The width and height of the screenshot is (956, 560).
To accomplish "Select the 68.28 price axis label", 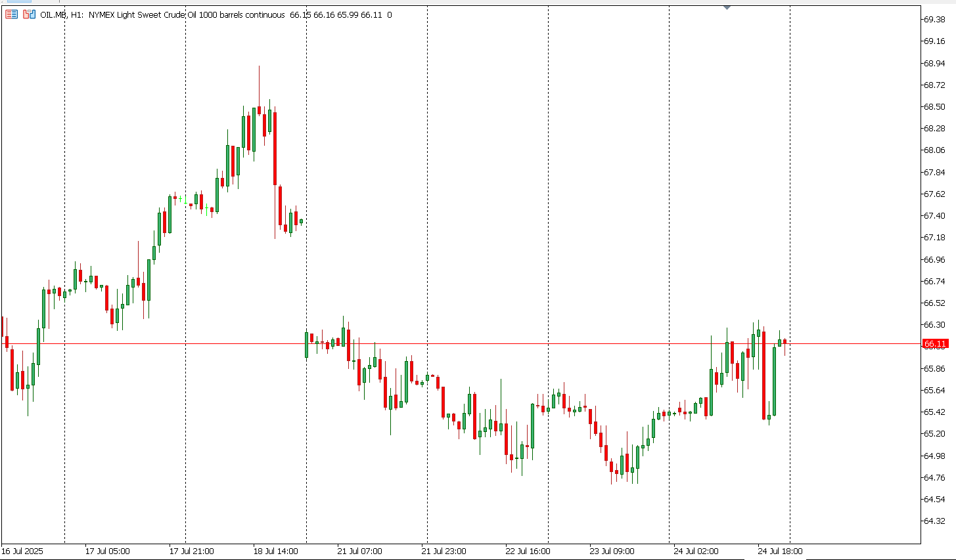I will [x=934, y=128].
